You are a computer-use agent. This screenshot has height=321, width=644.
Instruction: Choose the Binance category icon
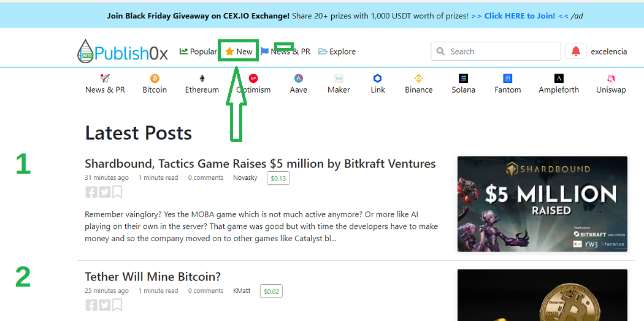[418, 78]
